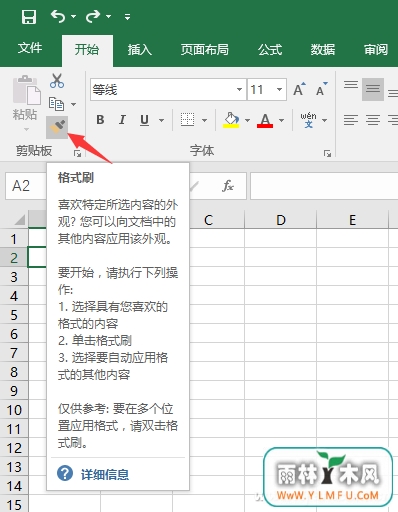Open the borders dropdown arrow

(x=205, y=120)
